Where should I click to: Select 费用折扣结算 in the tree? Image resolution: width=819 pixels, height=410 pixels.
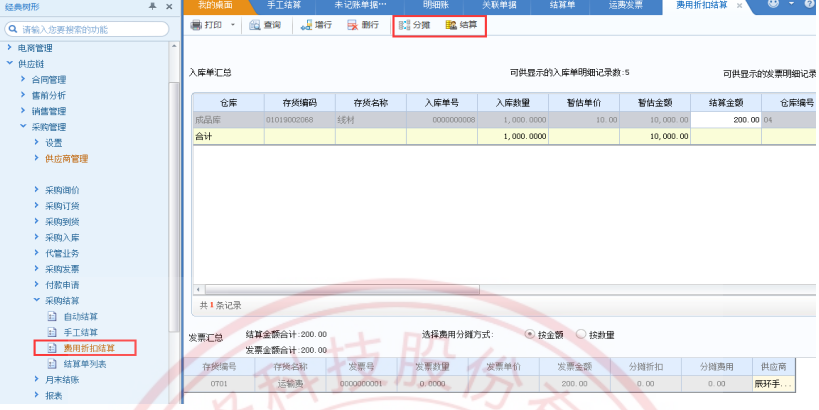[x=89, y=348]
